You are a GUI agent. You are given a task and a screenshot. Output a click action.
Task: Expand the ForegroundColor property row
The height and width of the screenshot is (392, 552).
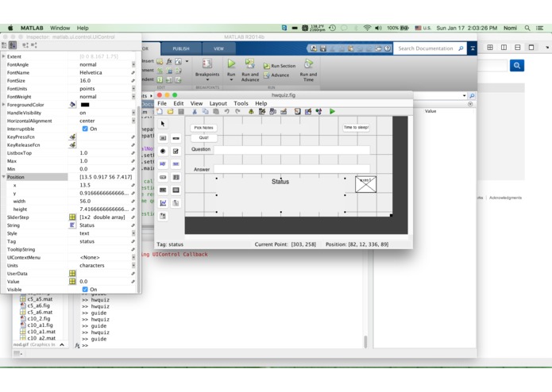pos(3,105)
